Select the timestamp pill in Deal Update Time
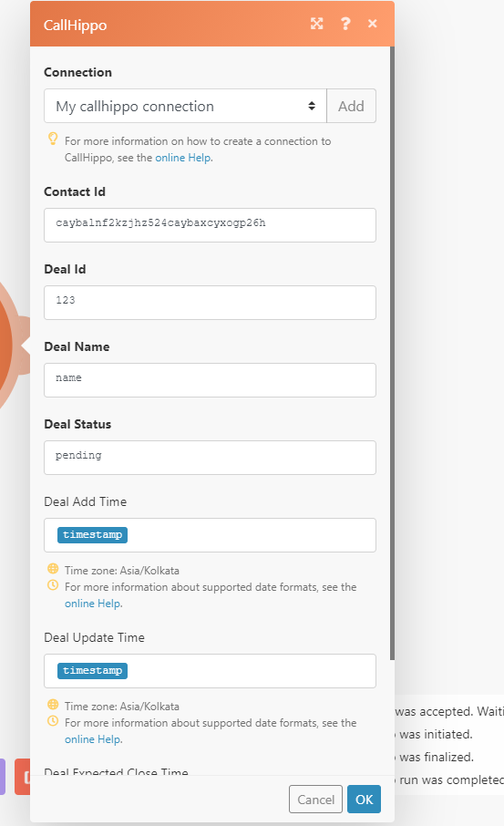This screenshot has height=826, width=504. pyautogui.click(x=92, y=671)
